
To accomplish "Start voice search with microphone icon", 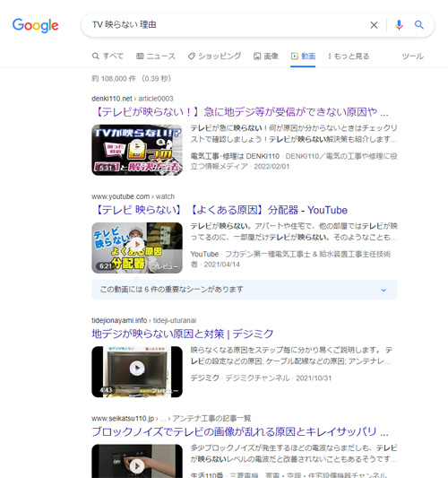I will point(399,25).
